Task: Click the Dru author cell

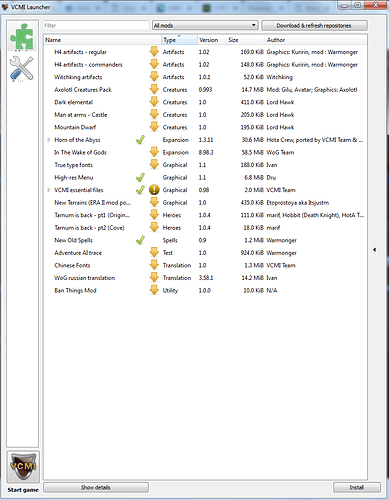Action: click(271, 177)
